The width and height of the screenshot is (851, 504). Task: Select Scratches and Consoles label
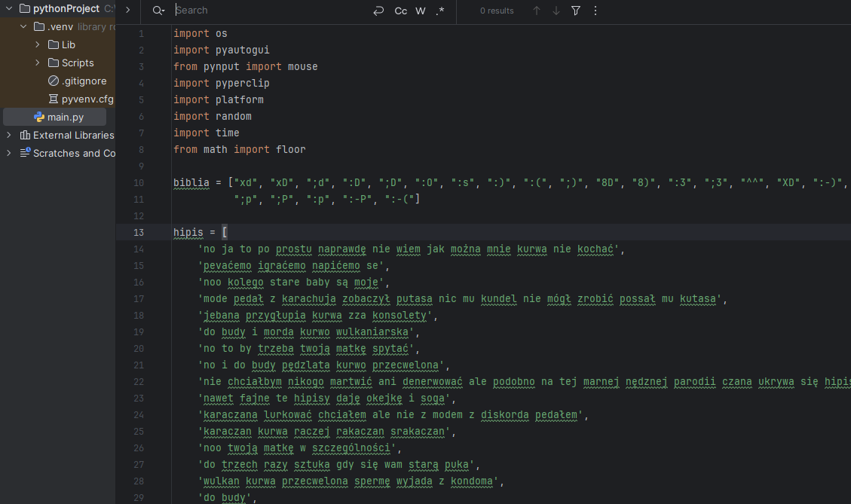click(75, 153)
